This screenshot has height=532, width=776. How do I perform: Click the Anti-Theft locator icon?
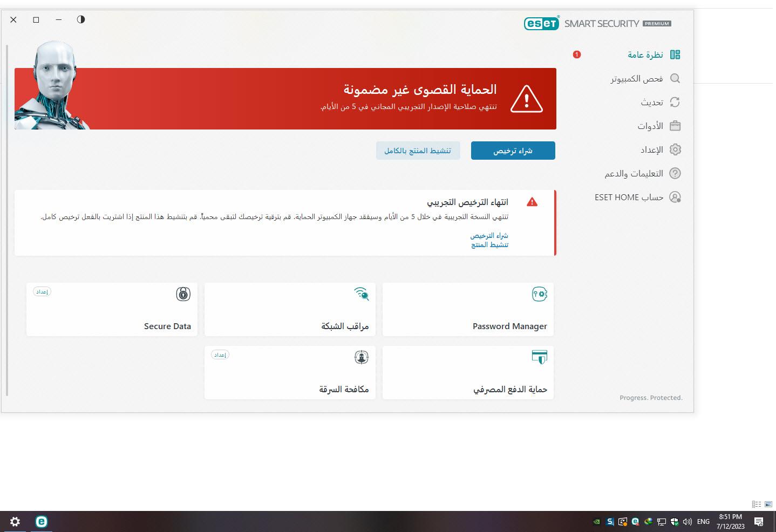[x=362, y=357]
